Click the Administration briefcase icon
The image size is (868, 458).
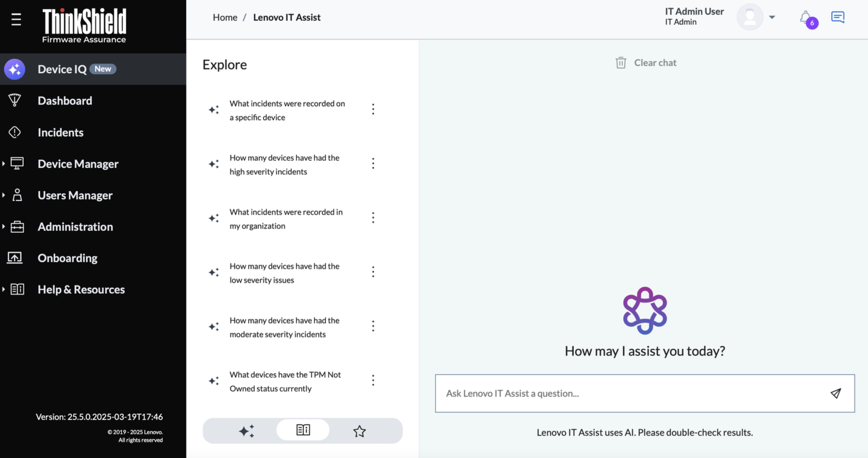click(17, 226)
